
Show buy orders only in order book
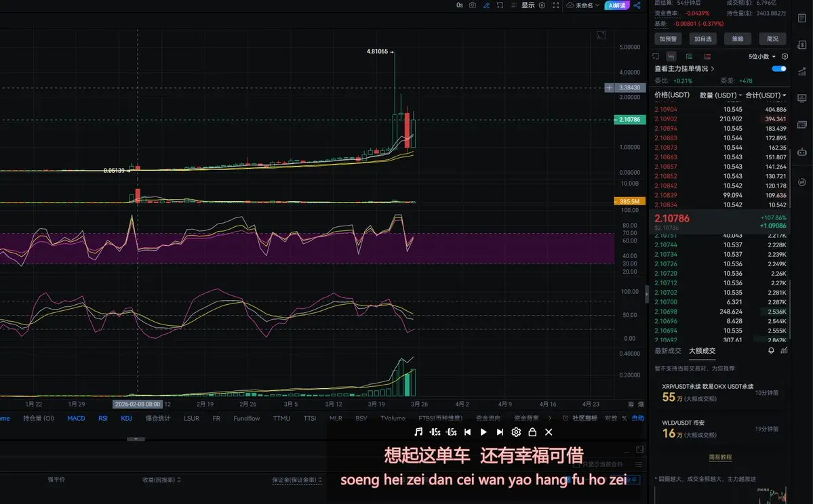pyautogui.click(x=689, y=56)
